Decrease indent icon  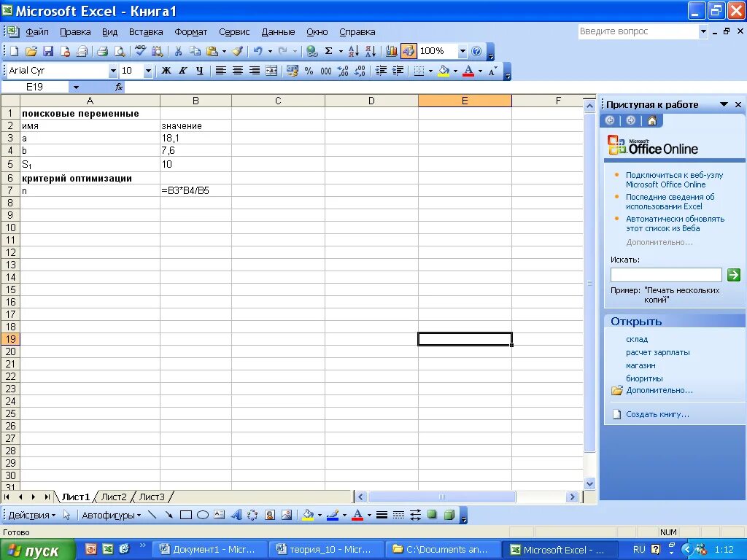coord(381,71)
